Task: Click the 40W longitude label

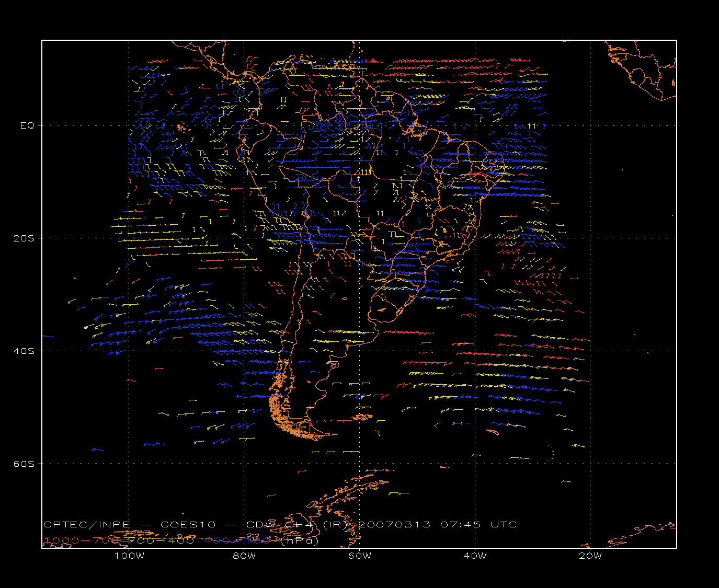Action: (475, 556)
